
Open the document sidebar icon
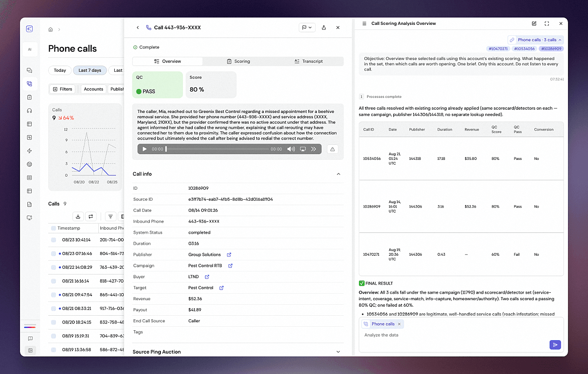[x=29, y=205]
